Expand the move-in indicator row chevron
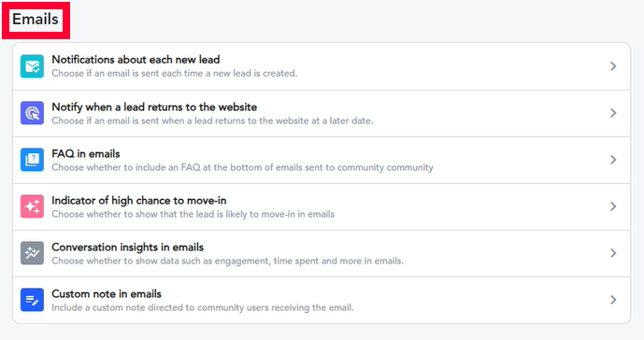Screen dimensions: 644x340 click(613, 206)
